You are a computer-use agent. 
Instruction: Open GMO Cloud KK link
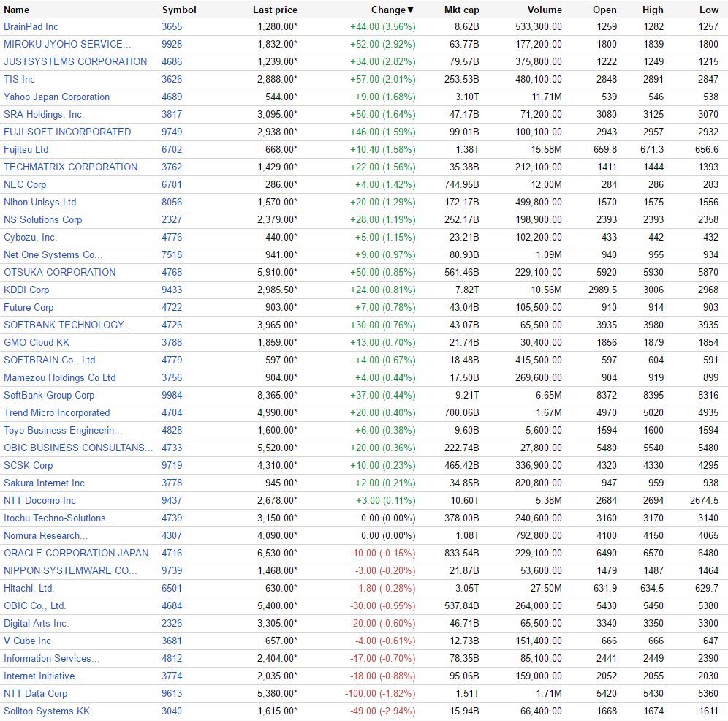tap(37, 343)
